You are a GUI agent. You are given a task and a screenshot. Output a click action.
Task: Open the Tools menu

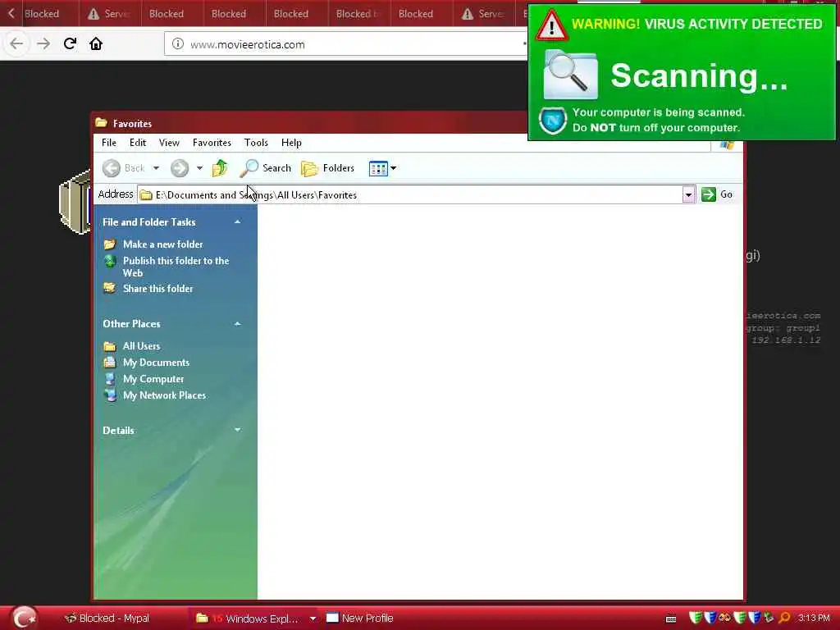coord(256,143)
